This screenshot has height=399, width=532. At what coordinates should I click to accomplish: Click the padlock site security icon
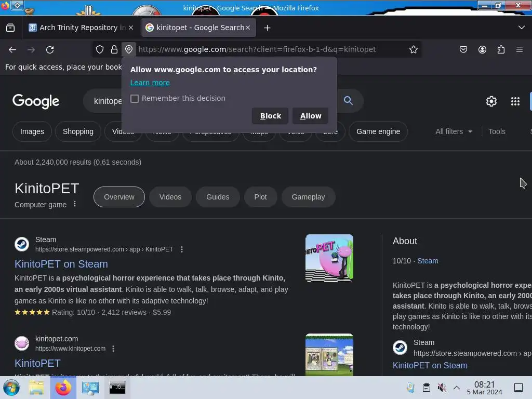114,49
